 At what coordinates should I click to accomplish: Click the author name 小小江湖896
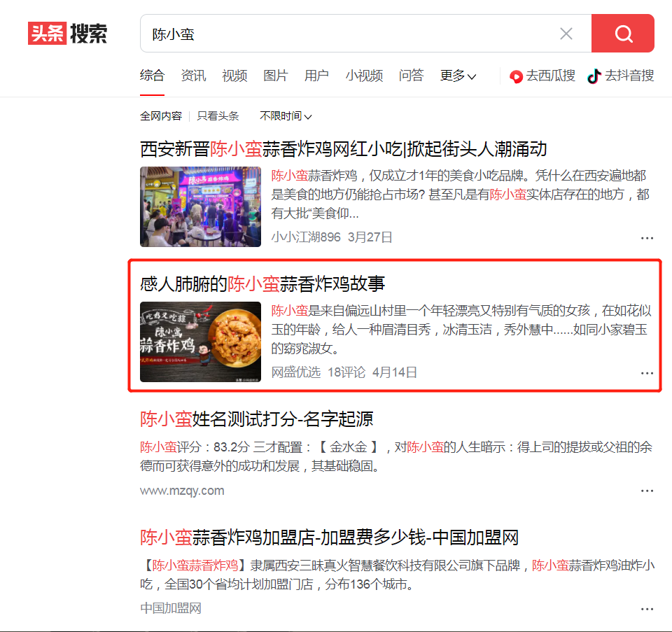(x=306, y=237)
